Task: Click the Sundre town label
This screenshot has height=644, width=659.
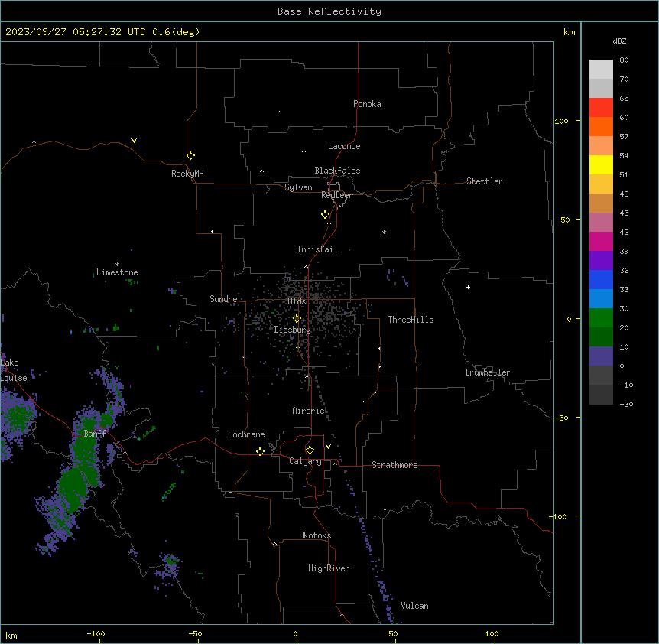Action: [223, 299]
